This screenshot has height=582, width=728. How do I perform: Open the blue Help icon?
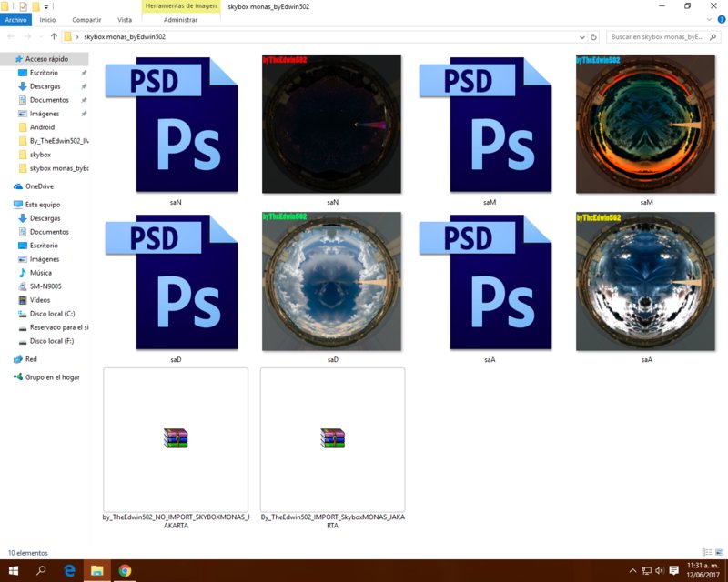pyautogui.click(x=722, y=19)
